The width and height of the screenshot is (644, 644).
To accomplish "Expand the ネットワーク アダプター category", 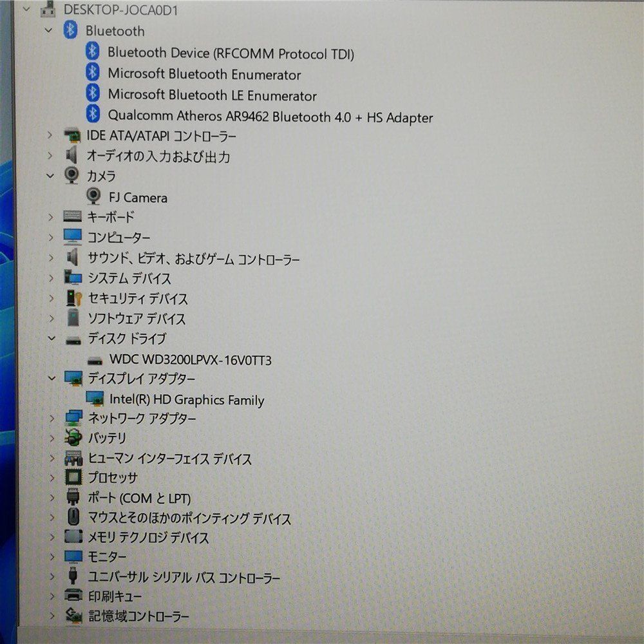I will click(52, 418).
